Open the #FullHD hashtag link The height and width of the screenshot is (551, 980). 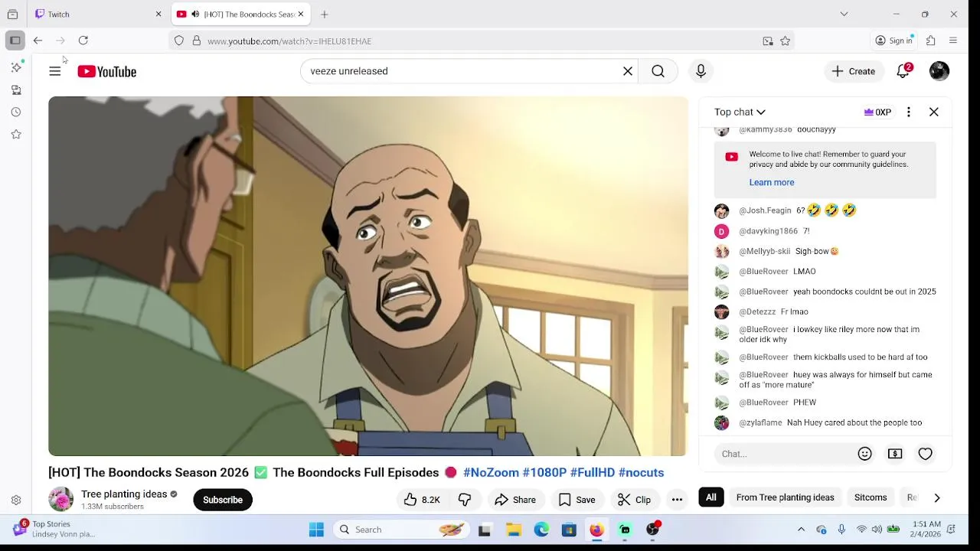(593, 473)
